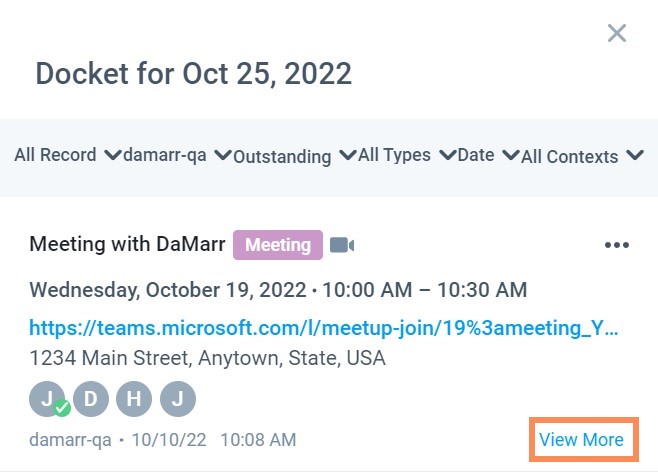
Task: Close the docket panel with the X icon
Action: point(616,33)
